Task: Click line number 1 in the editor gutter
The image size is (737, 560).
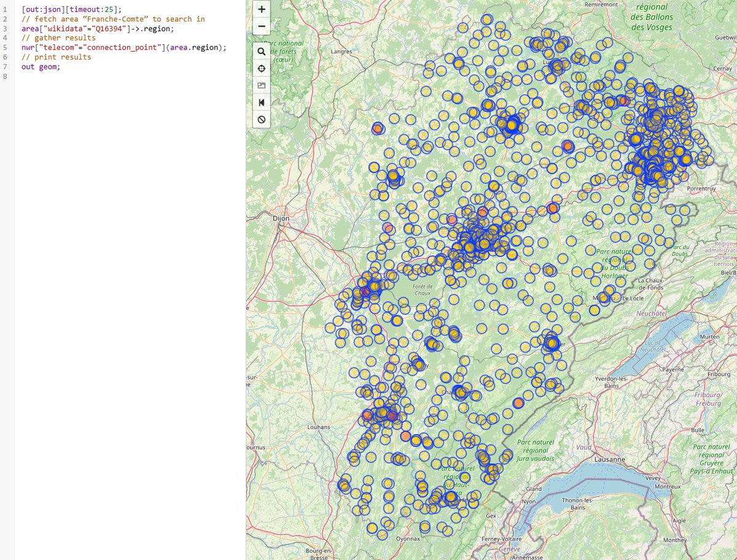Action: point(5,11)
